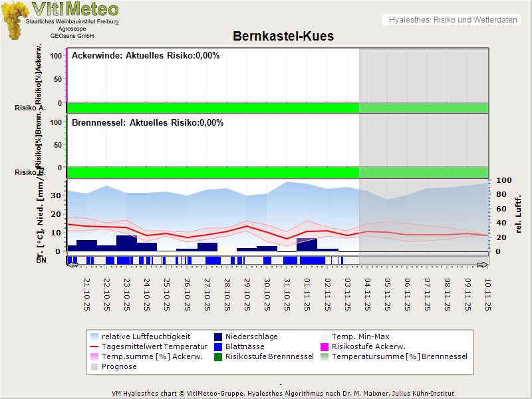Click the Risikostufe Ackerw. magenta legend square
This screenshot has height=399, width=532.
325,346
